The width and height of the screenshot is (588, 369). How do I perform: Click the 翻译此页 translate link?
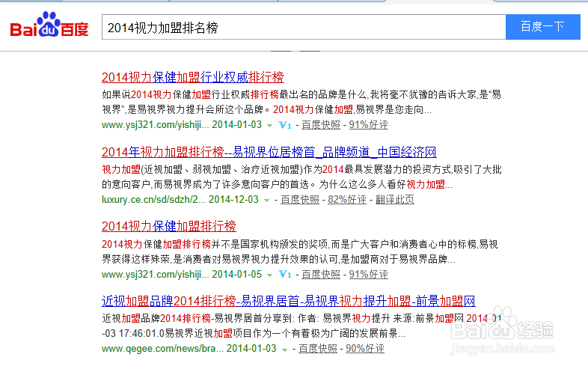394,199
